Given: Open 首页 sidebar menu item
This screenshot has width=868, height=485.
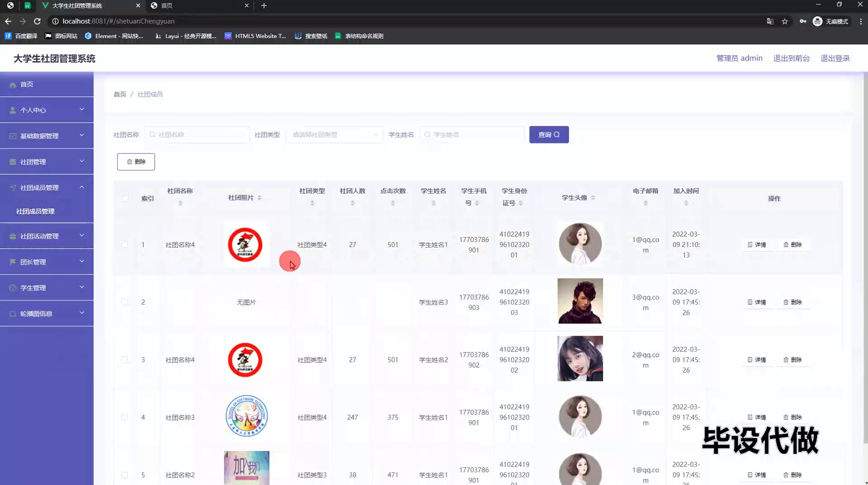Looking at the screenshot, I should tap(47, 85).
